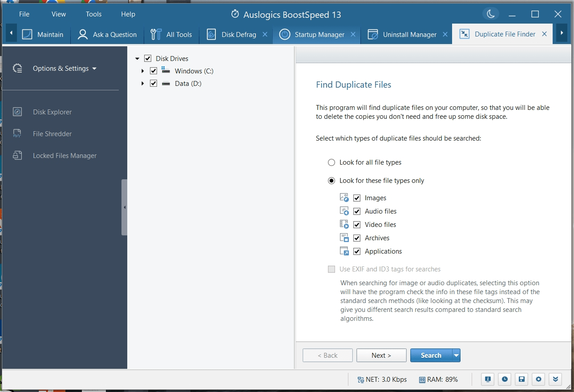Toggle dark mode with the moon icon

(491, 14)
